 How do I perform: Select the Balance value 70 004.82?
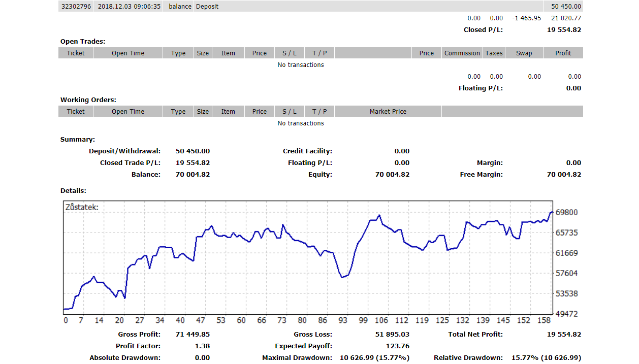[193, 174]
